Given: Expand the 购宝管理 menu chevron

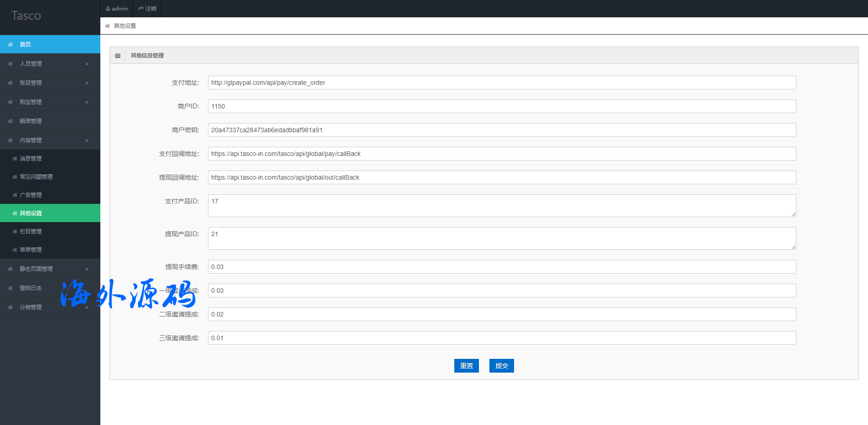Looking at the screenshot, I should click(87, 102).
